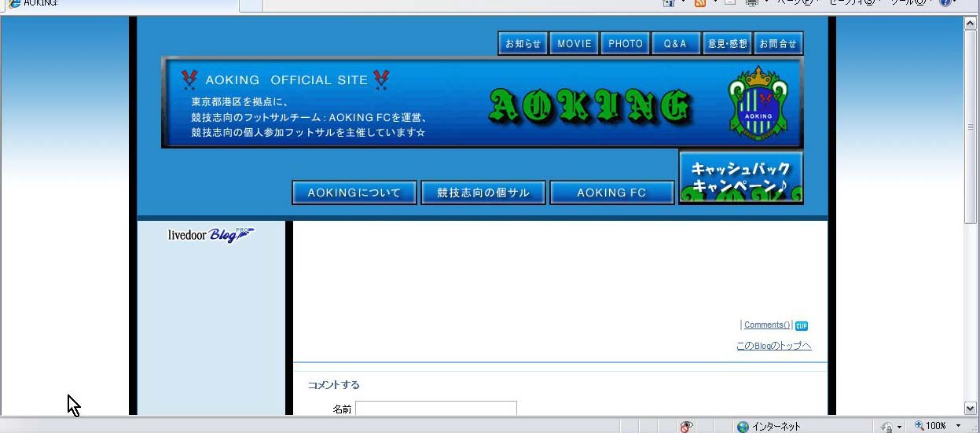Click the AOKING green crest emblem
Image resolution: width=980 pixels, height=433 pixels.
pyautogui.click(x=758, y=102)
